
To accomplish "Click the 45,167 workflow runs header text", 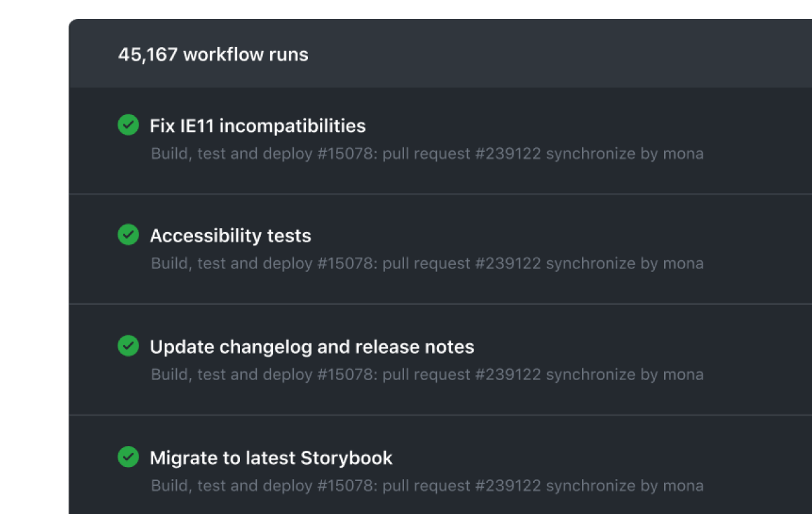I will (x=213, y=54).
